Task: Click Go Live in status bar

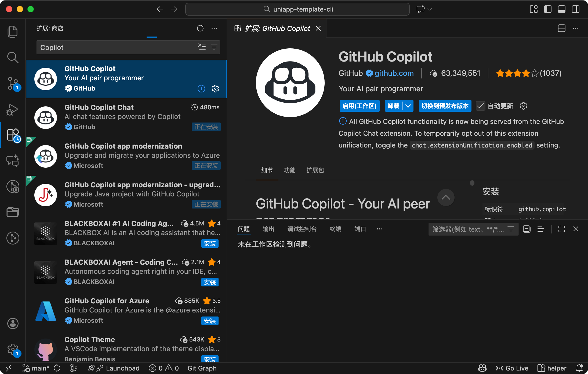Action: point(512,368)
